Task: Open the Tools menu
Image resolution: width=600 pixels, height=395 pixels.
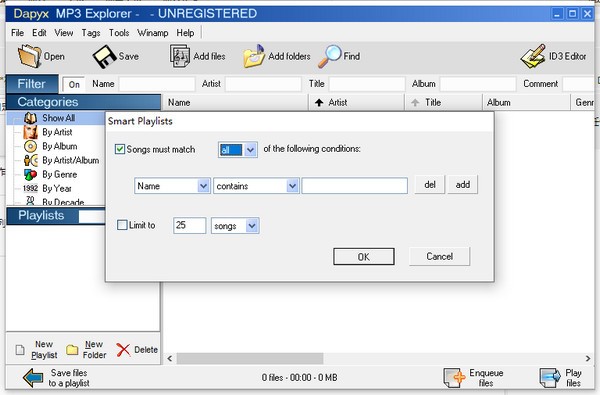Action: pos(119,33)
